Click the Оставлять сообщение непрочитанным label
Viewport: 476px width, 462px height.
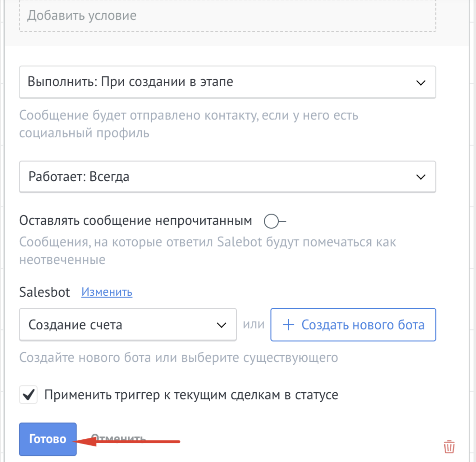pos(135,221)
